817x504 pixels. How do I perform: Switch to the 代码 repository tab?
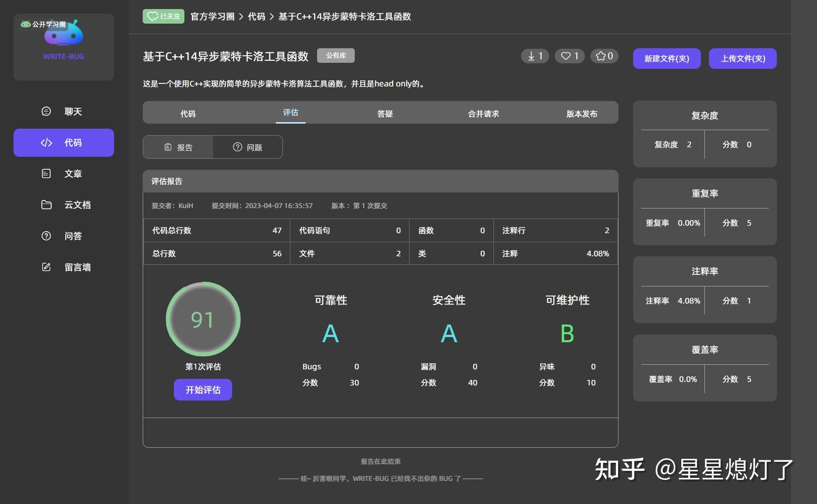[188, 114]
